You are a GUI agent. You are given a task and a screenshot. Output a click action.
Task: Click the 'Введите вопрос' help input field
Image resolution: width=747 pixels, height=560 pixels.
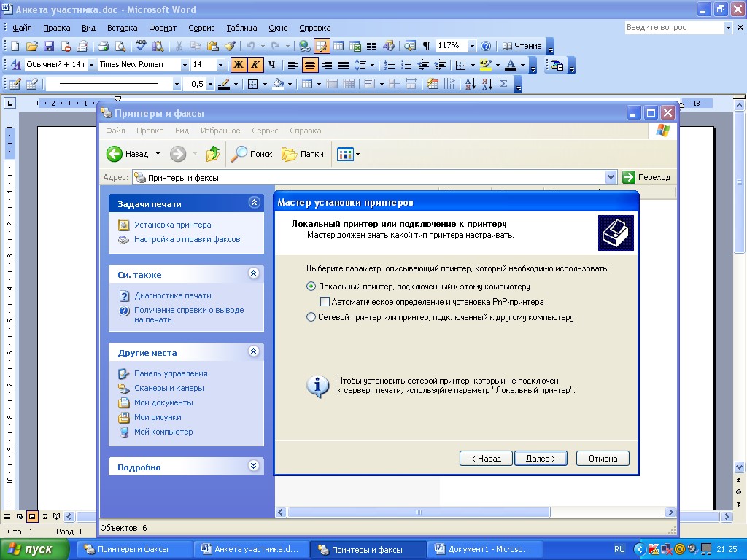(x=673, y=28)
